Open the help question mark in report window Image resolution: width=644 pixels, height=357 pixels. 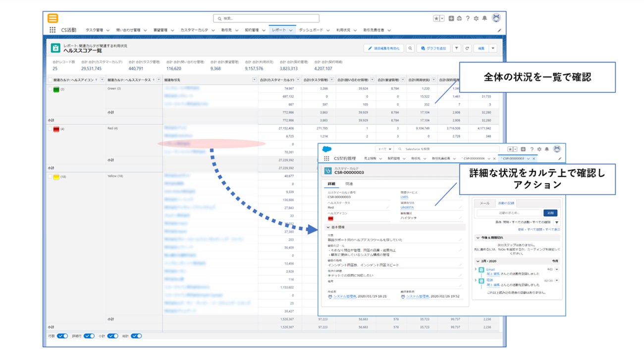pyautogui.click(x=468, y=18)
